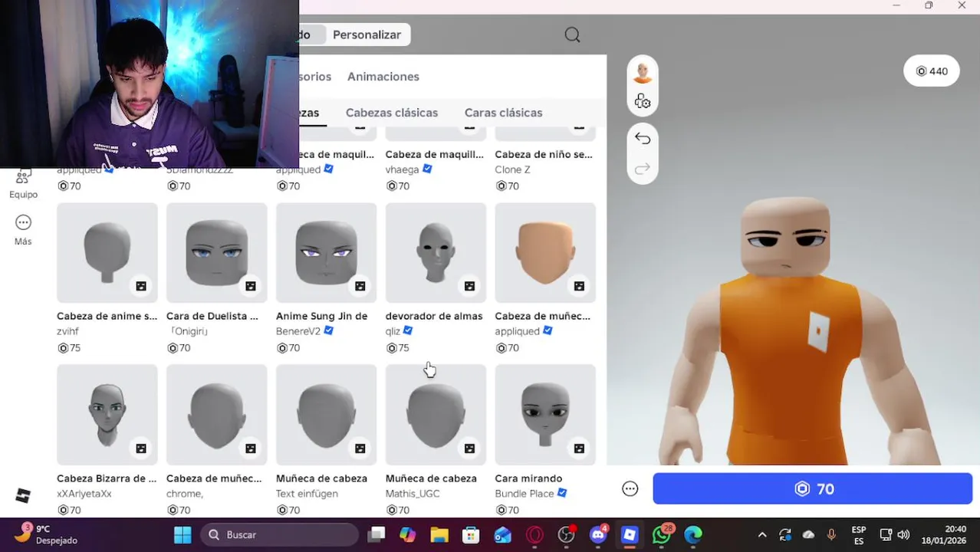
Task: Select the Muñeca de cabeza thumbnail by Mathis_UGC
Action: 436,415
